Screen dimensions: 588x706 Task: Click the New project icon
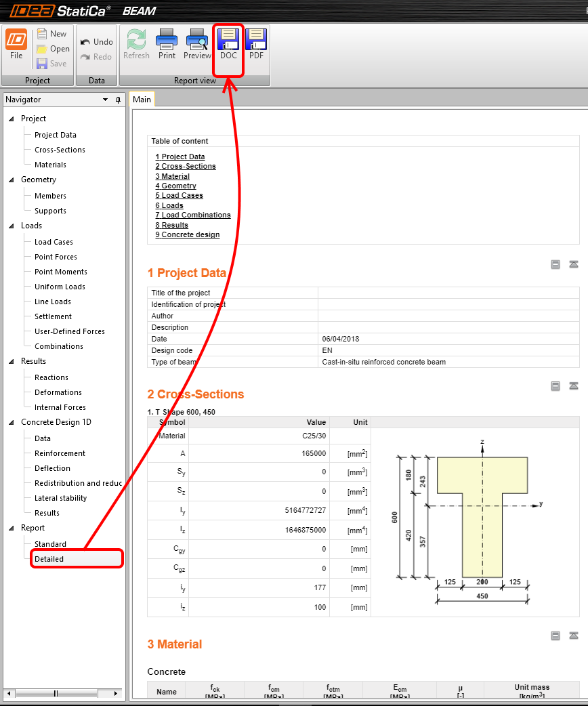(42, 34)
